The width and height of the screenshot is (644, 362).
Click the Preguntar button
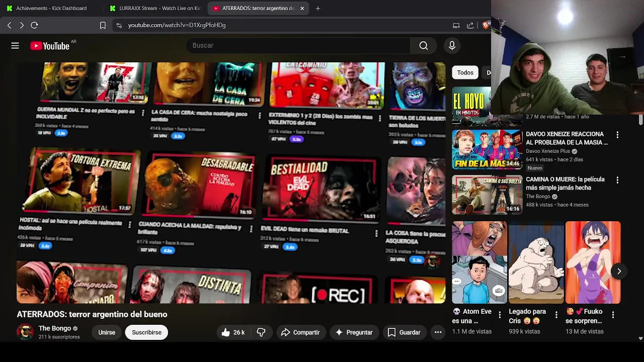pyautogui.click(x=354, y=332)
